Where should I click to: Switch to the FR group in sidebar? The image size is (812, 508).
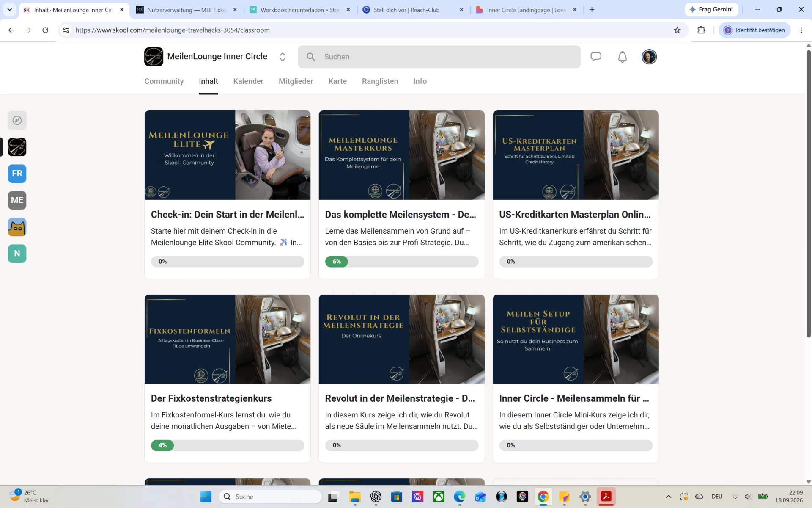17,174
